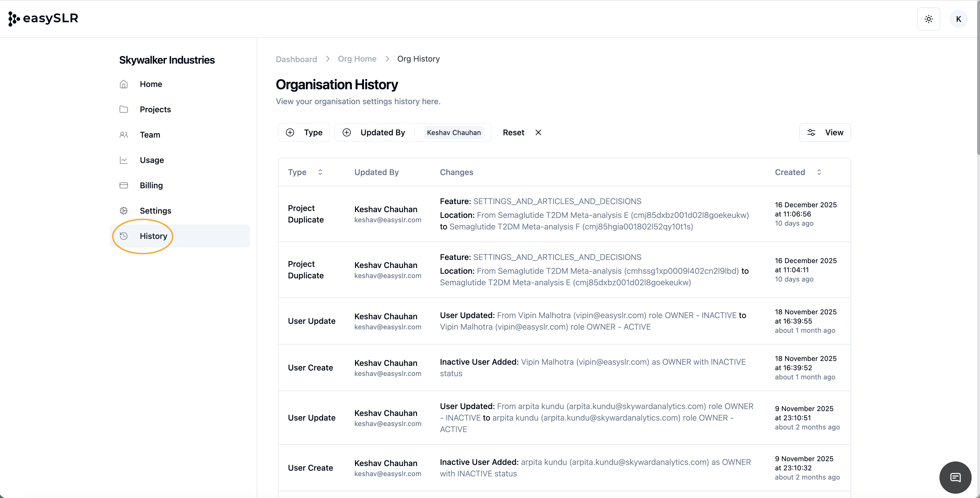Click the Billing card icon
980x498 pixels.
click(x=124, y=185)
